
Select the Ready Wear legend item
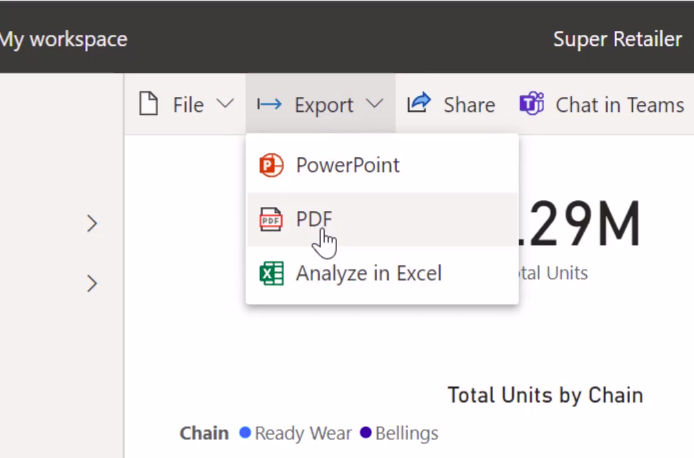[296, 433]
